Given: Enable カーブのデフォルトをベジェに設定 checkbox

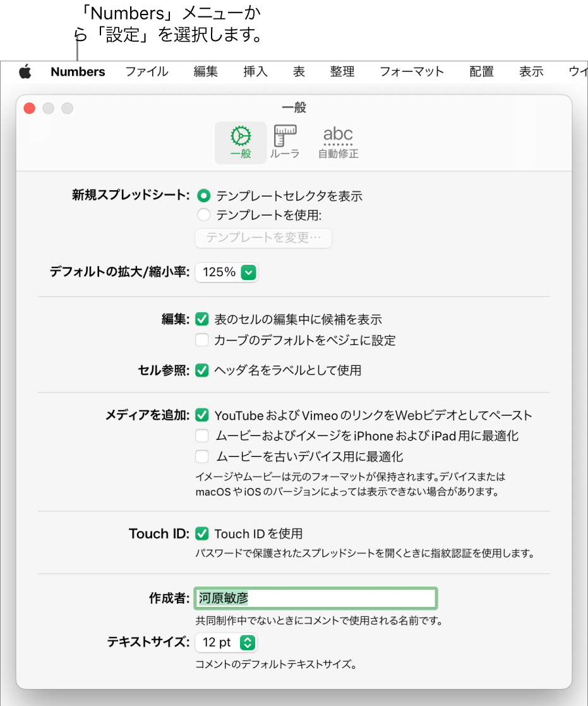Looking at the screenshot, I should 202,340.
